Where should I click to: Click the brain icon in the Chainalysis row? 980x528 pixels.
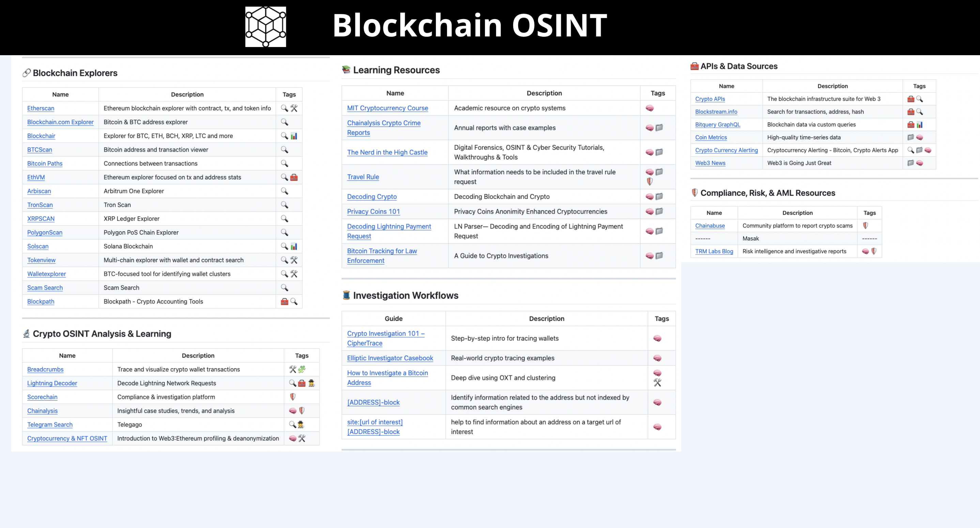tap(293, 411)
